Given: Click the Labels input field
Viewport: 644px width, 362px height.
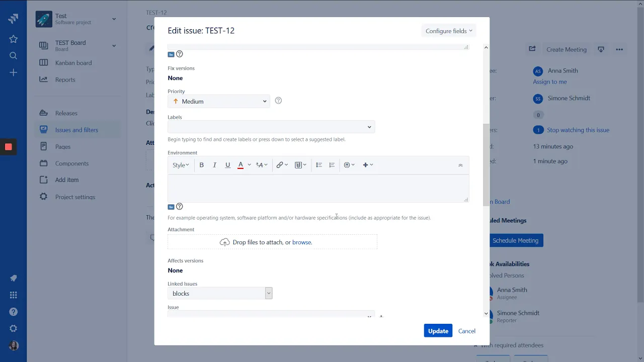Looking at the screenshot, I should (271, 127).
